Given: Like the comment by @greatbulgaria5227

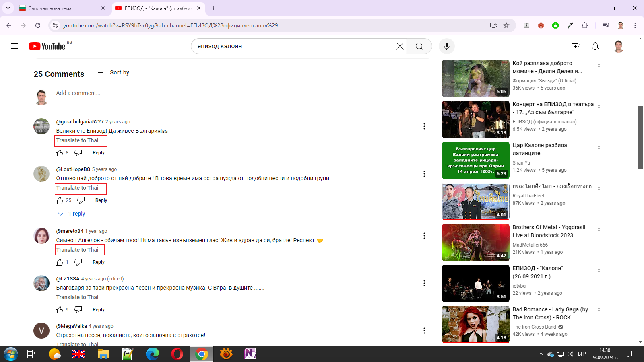Looking at the screenshot, I should (60, 153).
